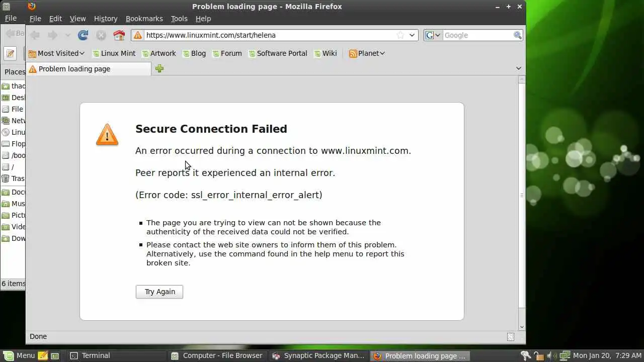The height and width of the screenshot is (362, 644).
Task: Open the Mint Menu button on the panel
Action: coord(19,355)
